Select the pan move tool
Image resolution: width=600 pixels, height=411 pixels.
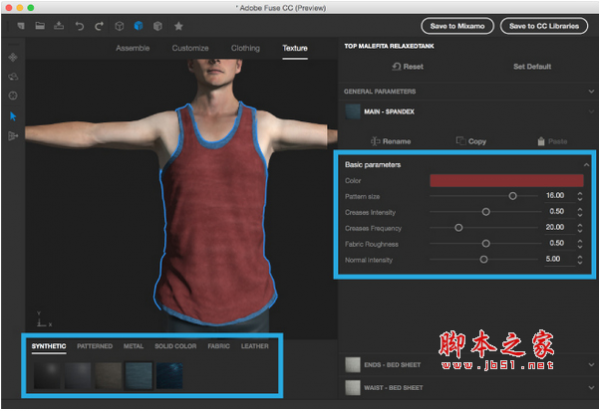[x=13, y=57]
